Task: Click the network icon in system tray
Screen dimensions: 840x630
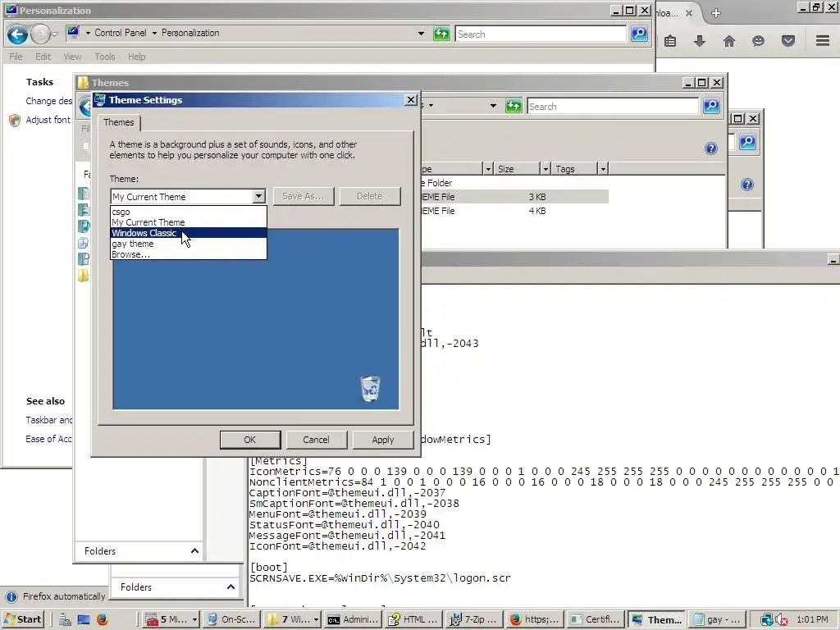Action: (x=767, y=620)
